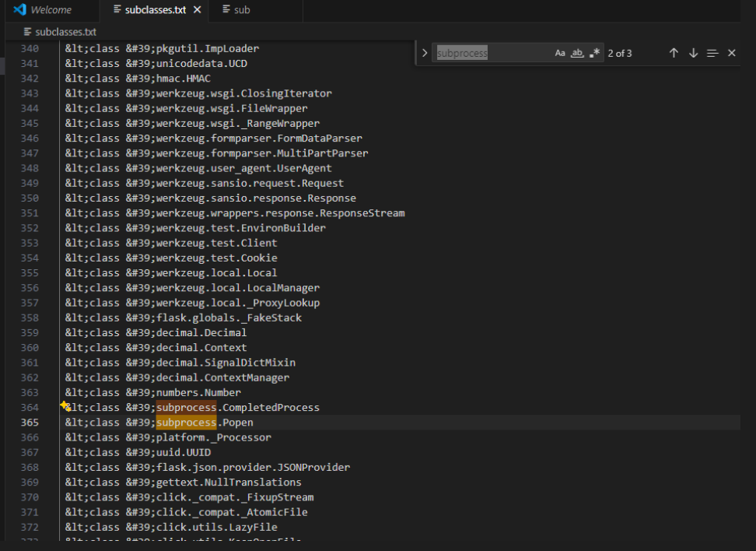
Task: Toggle Find in Selection icon
Action: point(712,53)
